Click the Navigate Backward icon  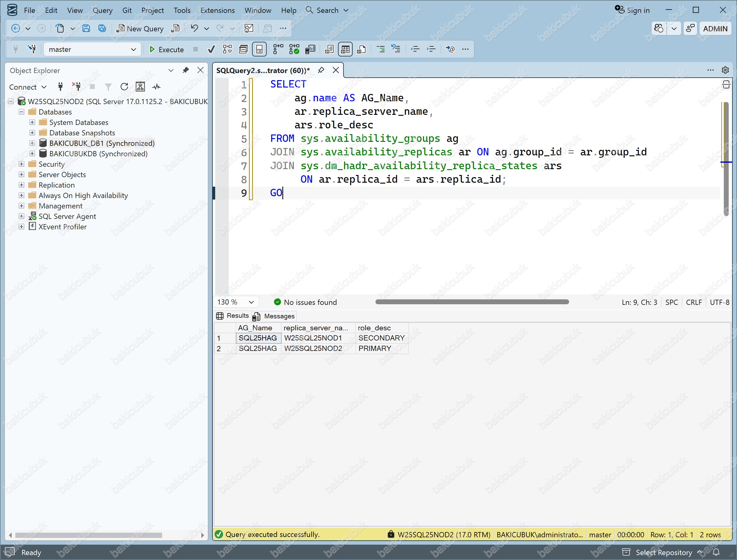[x=16, y=29]
